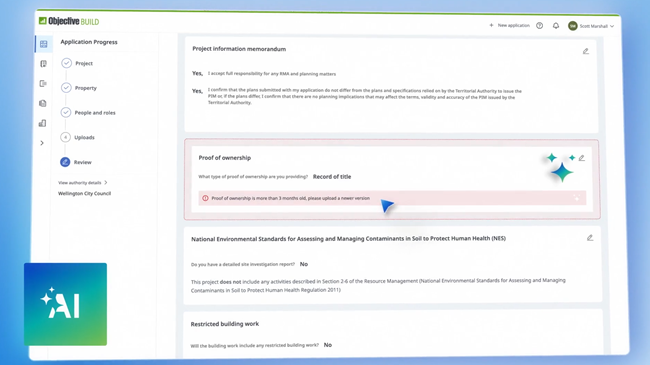Screen dimensions: 650x365
Task: Go to the Uploads step
Action: coord(84,137)
